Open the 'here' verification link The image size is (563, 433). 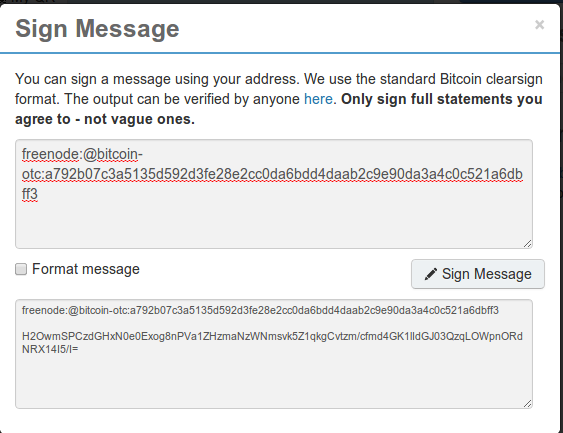click(318, 99)
